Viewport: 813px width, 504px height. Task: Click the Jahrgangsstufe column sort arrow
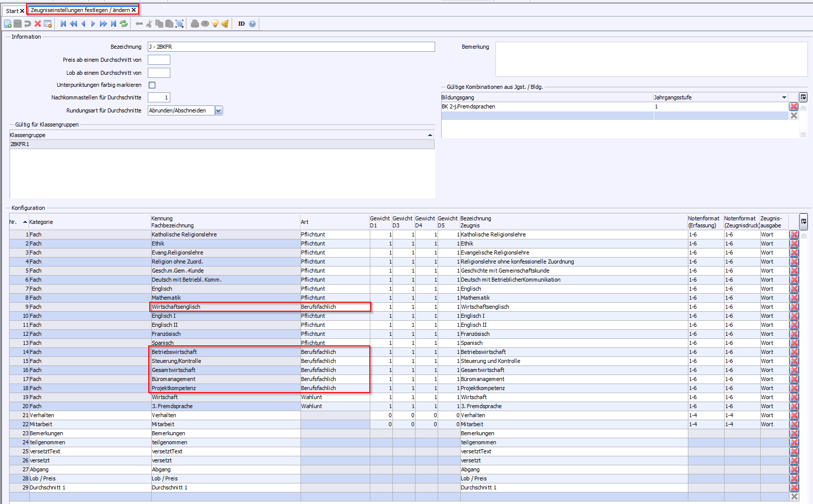coord(784,97)
